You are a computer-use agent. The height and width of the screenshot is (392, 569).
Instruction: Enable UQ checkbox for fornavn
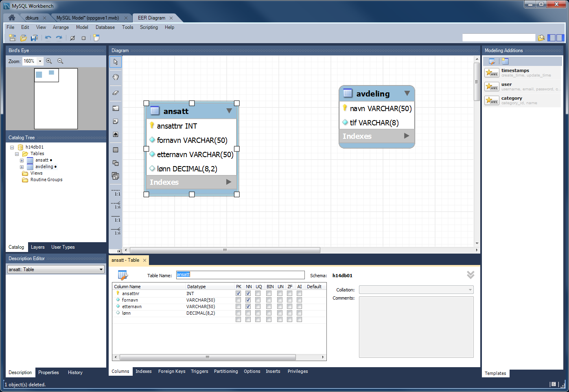click(258, 300)
